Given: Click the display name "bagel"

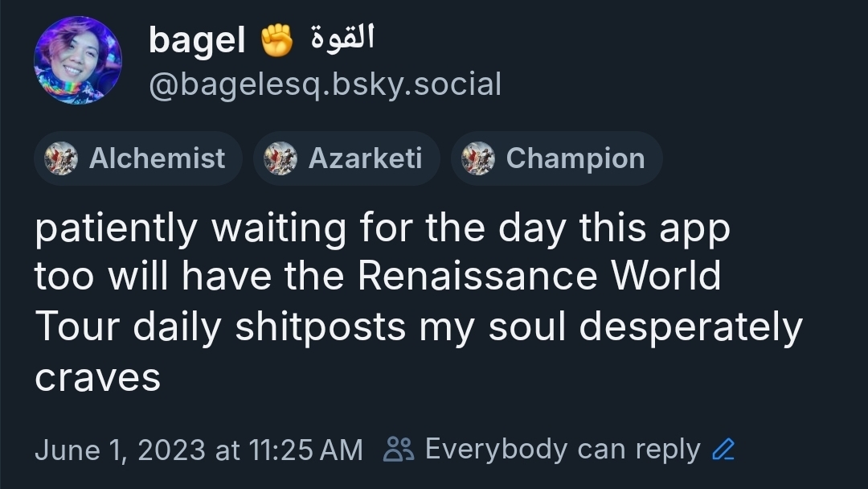Looking at the screenshot, I should [x=197, y=40].
